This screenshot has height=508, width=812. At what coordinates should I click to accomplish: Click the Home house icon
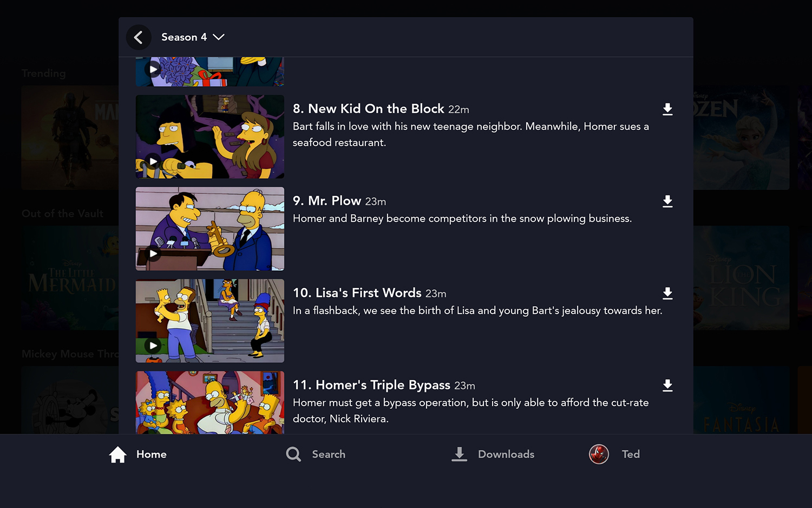click(117, 454)
